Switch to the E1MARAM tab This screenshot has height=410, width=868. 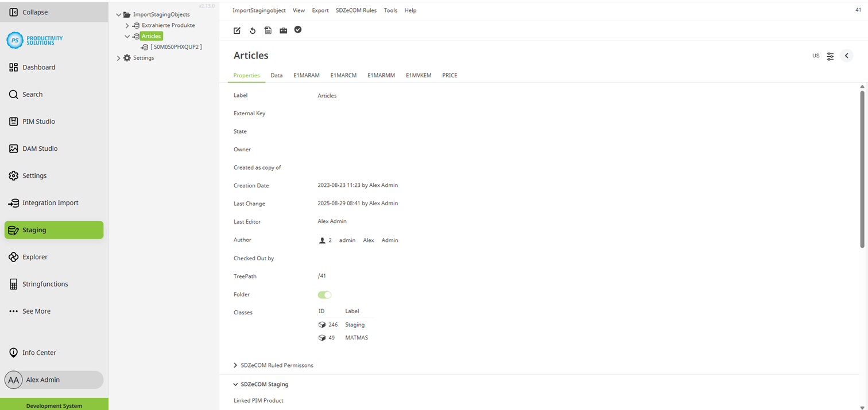[306, 75]
